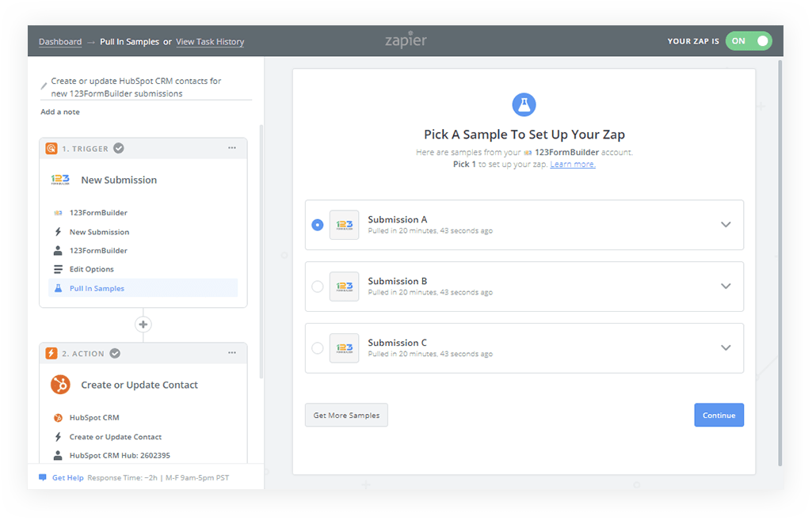The image size is (812, 520).
Task: Open the Trigger step three-dot menu
Action: 232,148
